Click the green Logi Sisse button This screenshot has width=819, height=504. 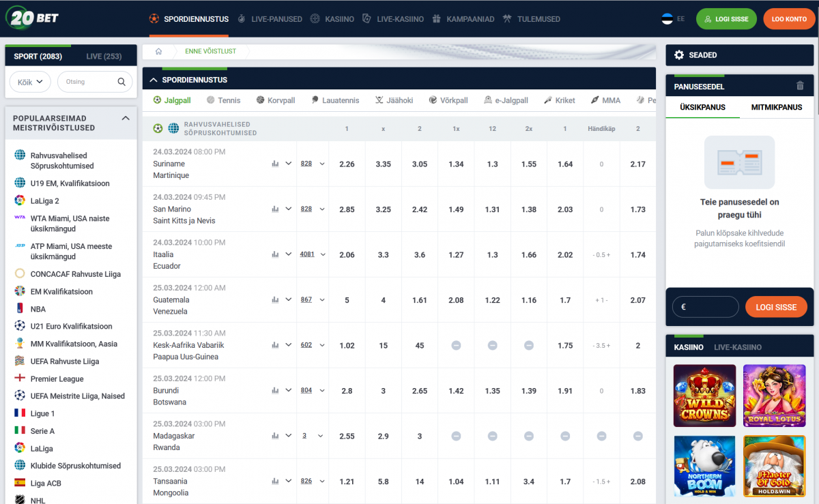pos(725,19)
